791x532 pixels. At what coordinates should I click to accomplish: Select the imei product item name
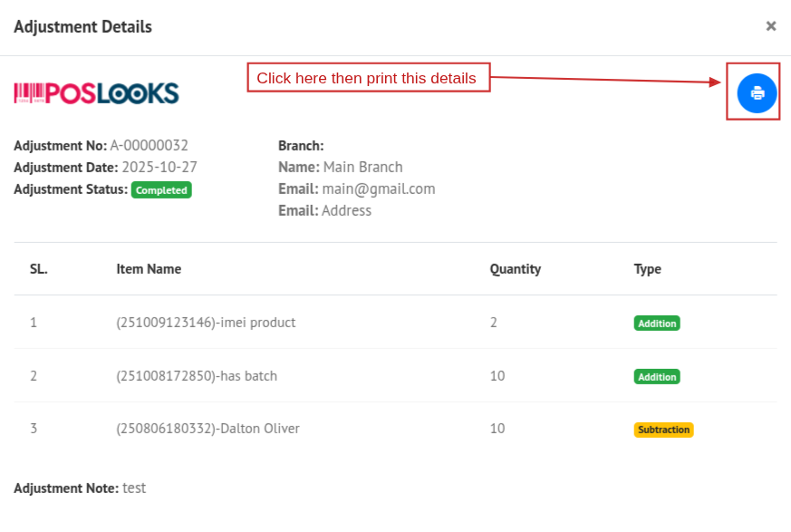(206, 323)
